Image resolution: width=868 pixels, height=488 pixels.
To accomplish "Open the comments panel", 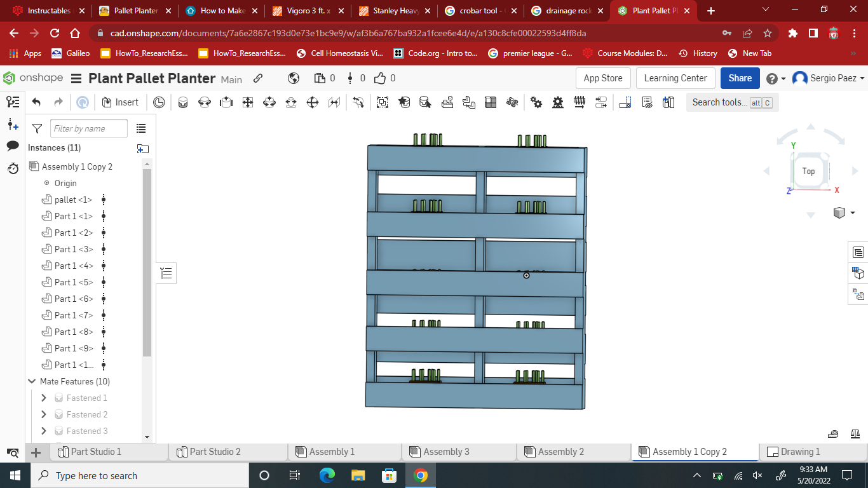I will 13,146.
